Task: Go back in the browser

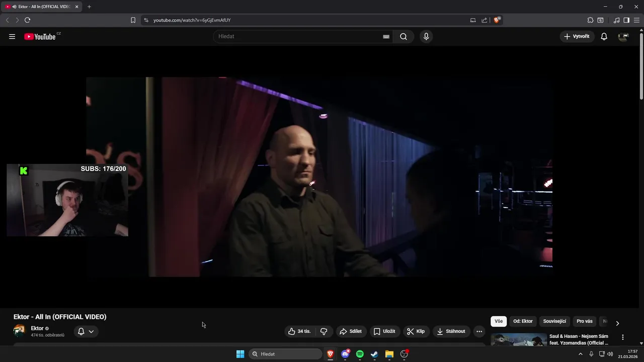Action: (7, 20)
